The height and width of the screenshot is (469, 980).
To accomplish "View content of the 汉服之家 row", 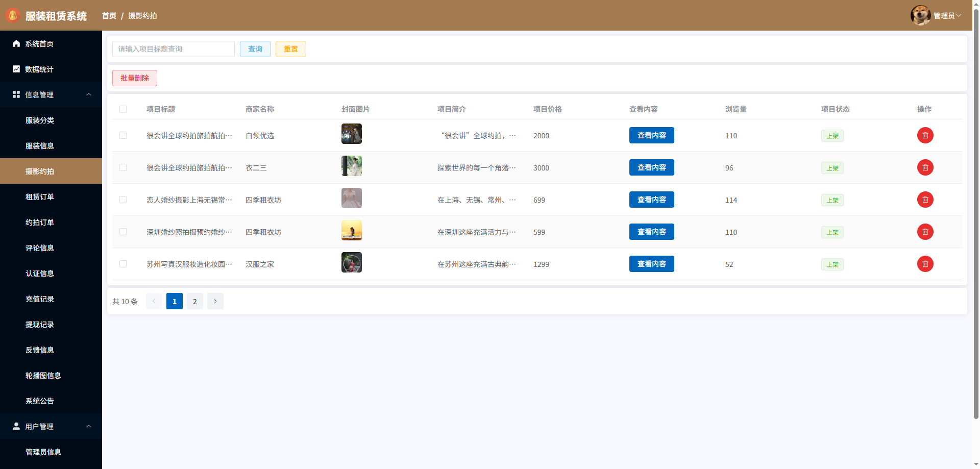I will [x=652, y=264].
